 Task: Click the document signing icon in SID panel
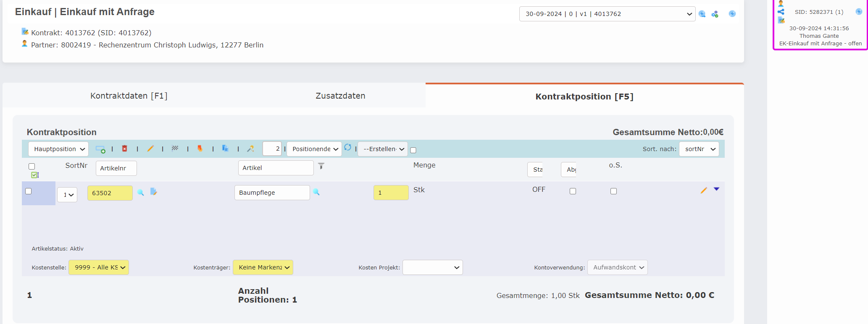[781, 20]
